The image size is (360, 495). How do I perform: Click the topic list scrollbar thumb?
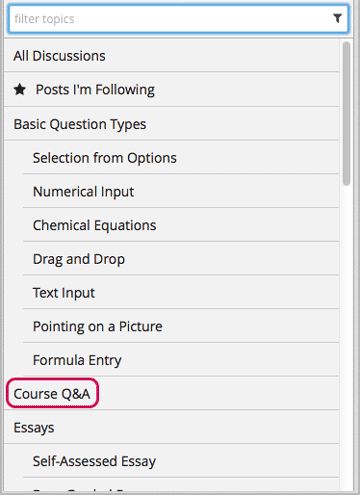point(346,113)
